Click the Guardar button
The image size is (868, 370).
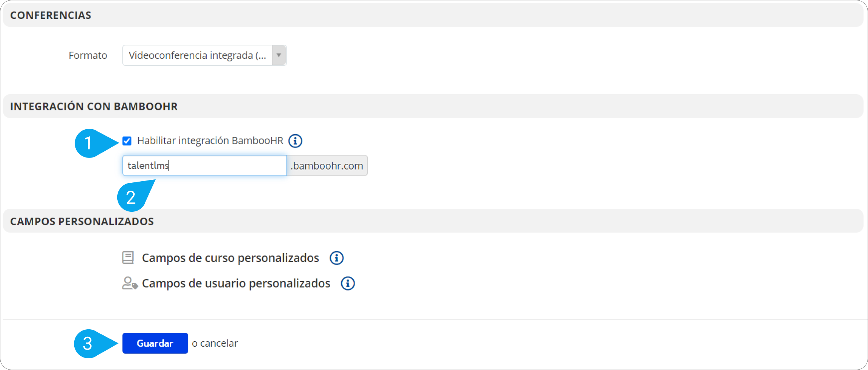155,343
